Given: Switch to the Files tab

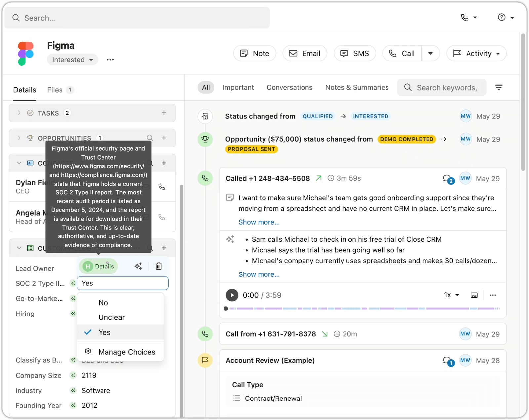Looking at the screenshot, I should tap(55, 90).
